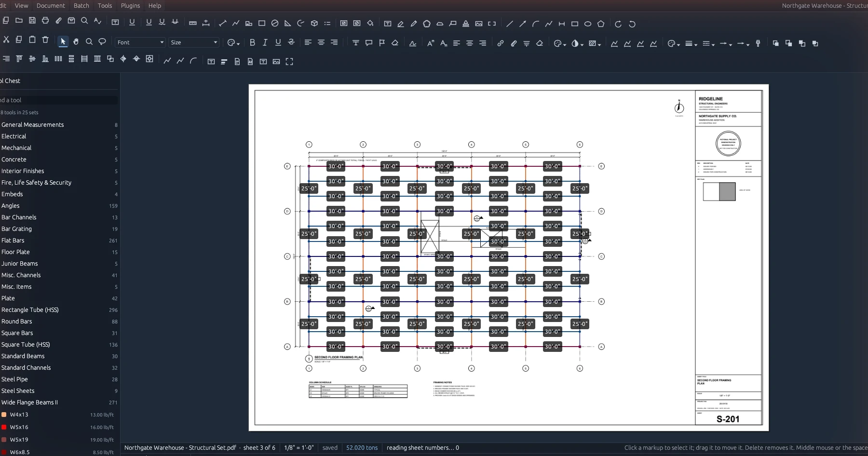868x456 pixels.
Task: Toggle Italic text formatting
Action: click(265, 42)
